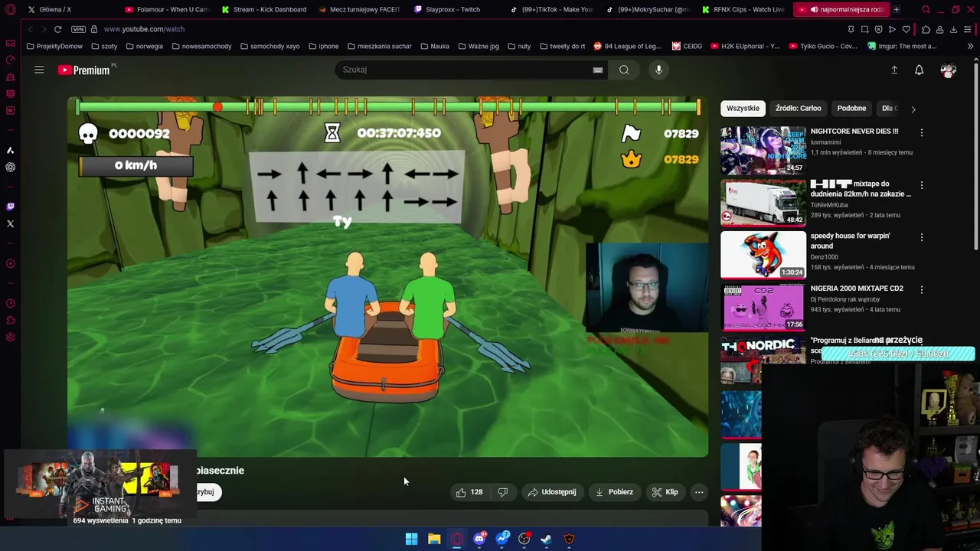Switch to the Stream - Kick Dashboard tab

pyautogui.click(x=264, y=9)
